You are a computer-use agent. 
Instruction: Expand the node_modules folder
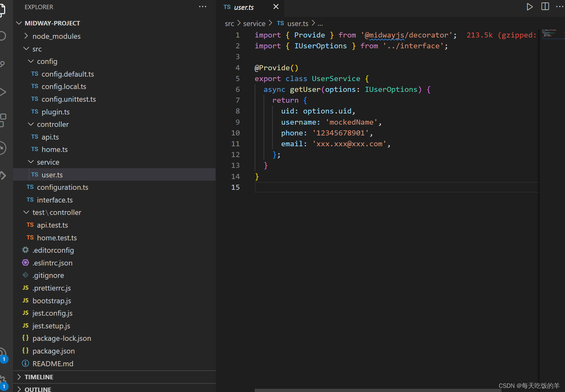coord(26,36)
